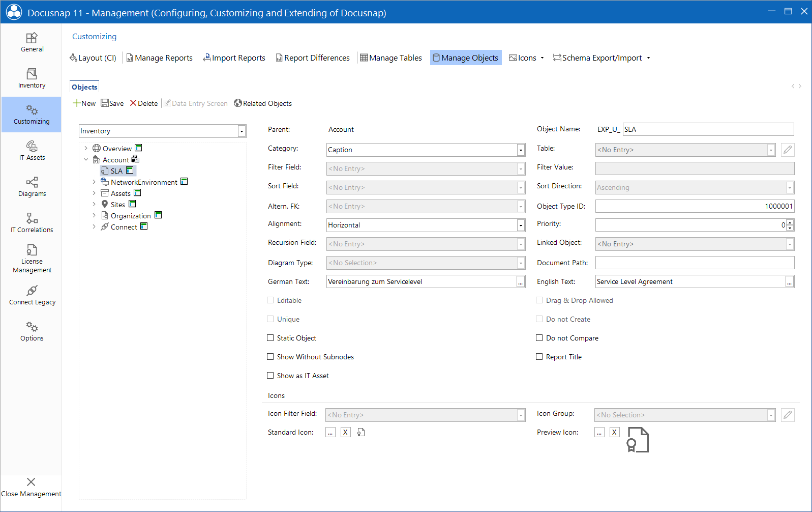This screenshot has height=512, width=812.
Task: Expand the Connect tree node
Action: point(94,227)
